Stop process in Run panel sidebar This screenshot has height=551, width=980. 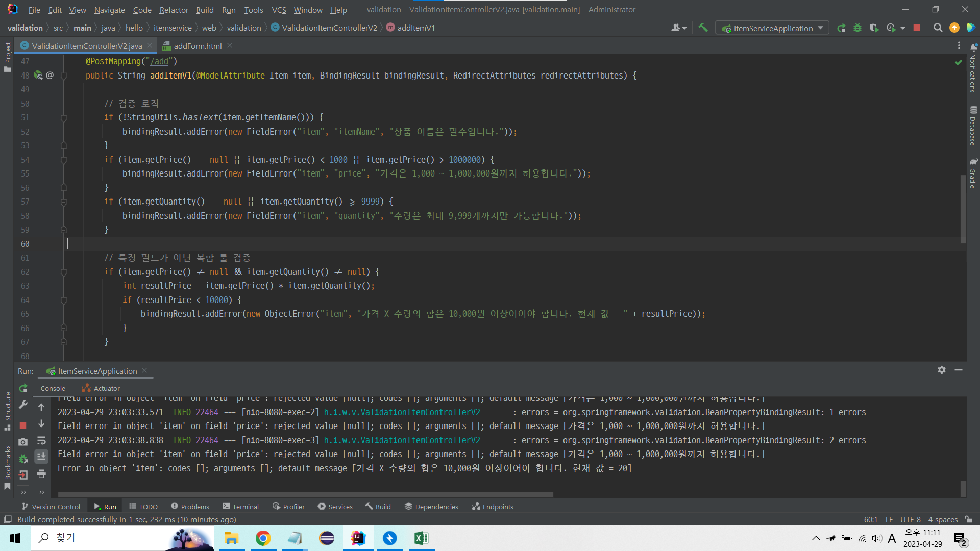(23, 425)
